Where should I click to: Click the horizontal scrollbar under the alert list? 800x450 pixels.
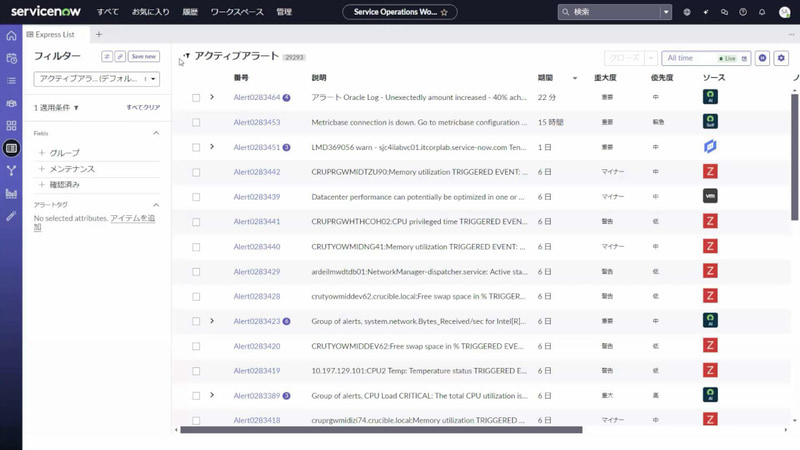click(381, 430)
